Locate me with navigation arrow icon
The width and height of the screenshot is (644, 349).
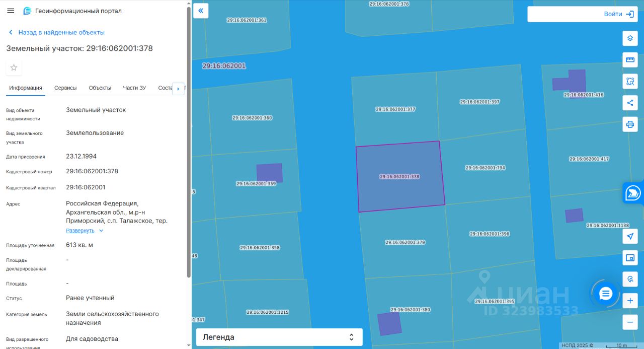pos(630,236)
